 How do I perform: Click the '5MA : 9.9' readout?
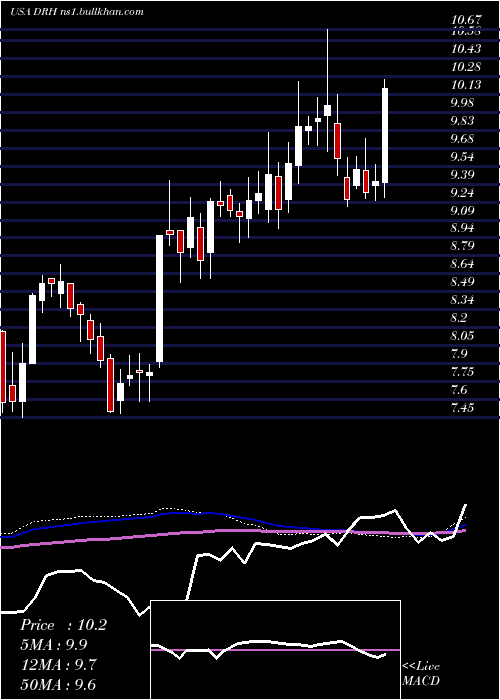point(54,645)
